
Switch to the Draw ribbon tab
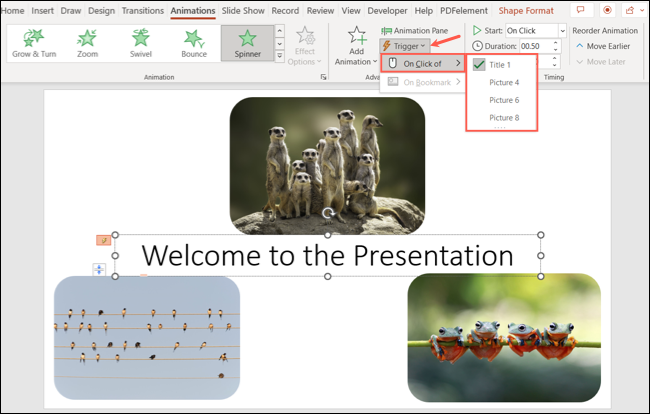[71, 11]
